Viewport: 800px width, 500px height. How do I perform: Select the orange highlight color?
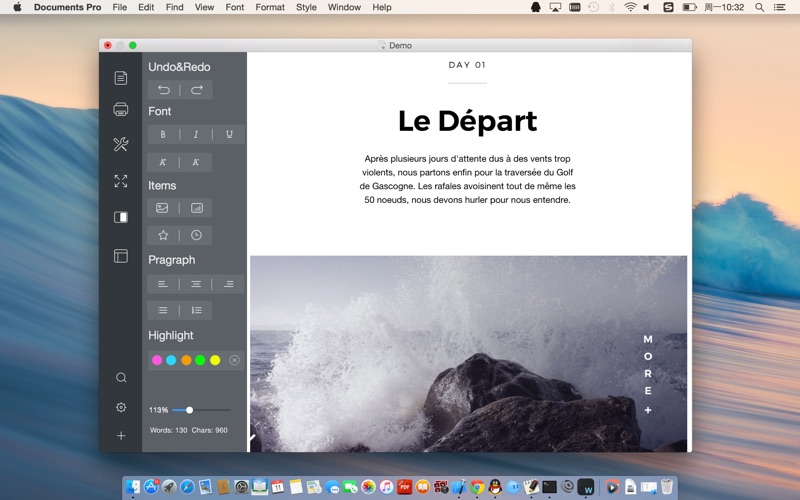186,360
